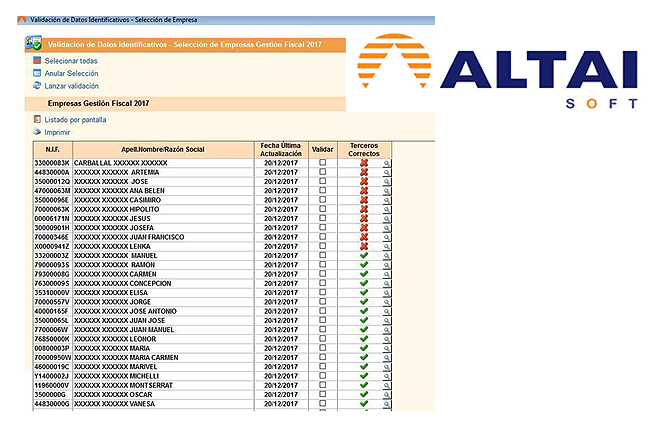Tick Validar checkbox for JUAN MANUEL row
This screenshot has height=425, width=660.
click(x=322, y=329)
